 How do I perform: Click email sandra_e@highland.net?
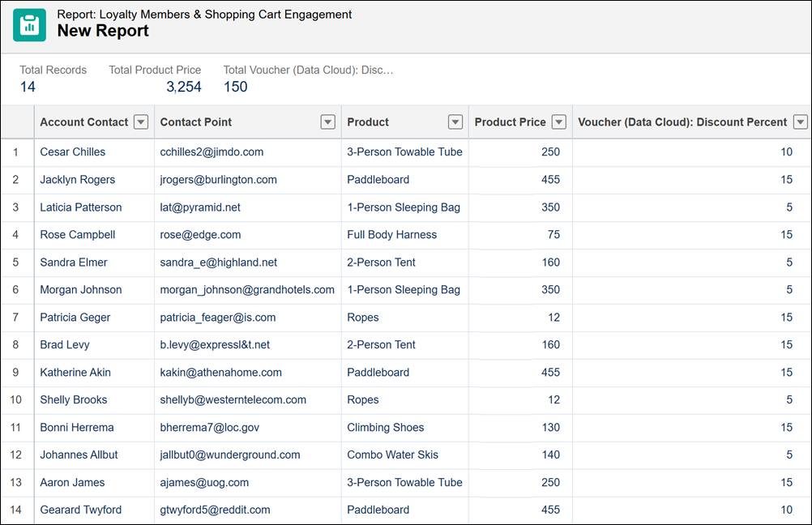coord(219,262)
